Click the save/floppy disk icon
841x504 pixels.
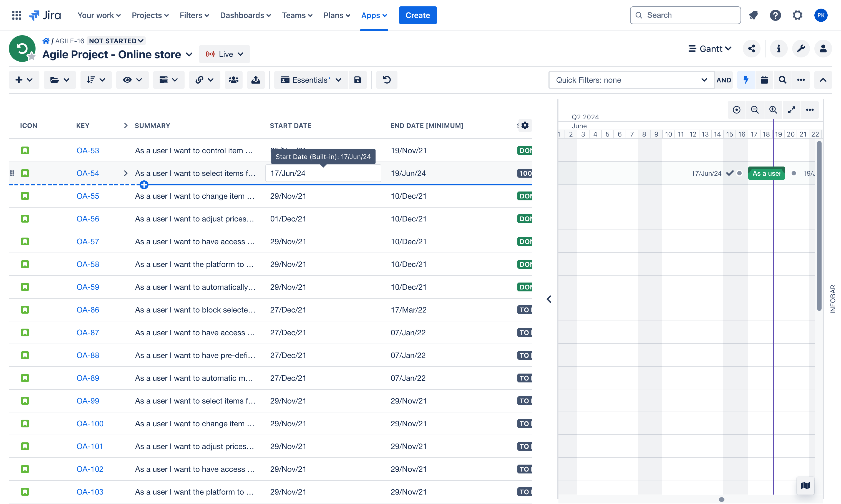coord(357,80)
